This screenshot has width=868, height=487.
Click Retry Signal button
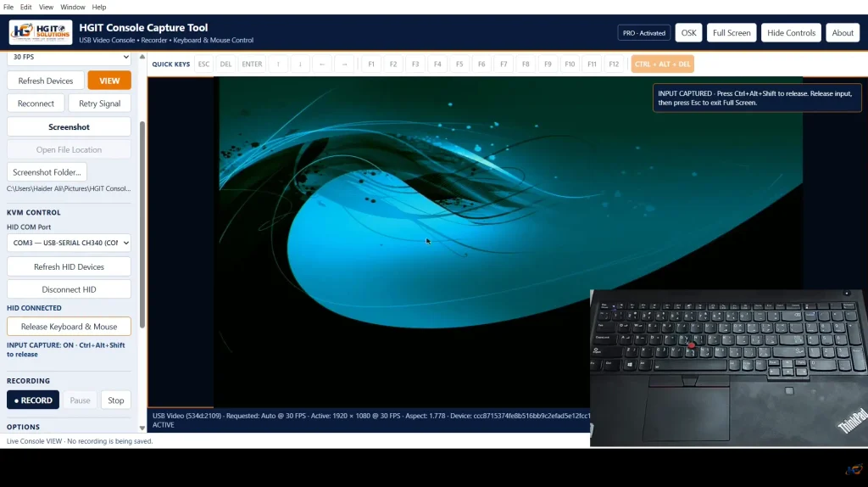pyautogui.click(x=100, y=103)
